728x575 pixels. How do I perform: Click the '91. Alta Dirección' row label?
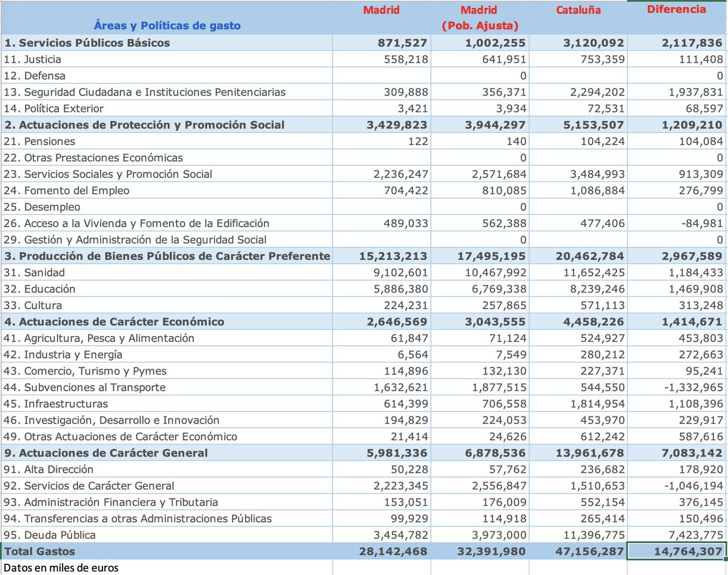[x=49, y=469]
